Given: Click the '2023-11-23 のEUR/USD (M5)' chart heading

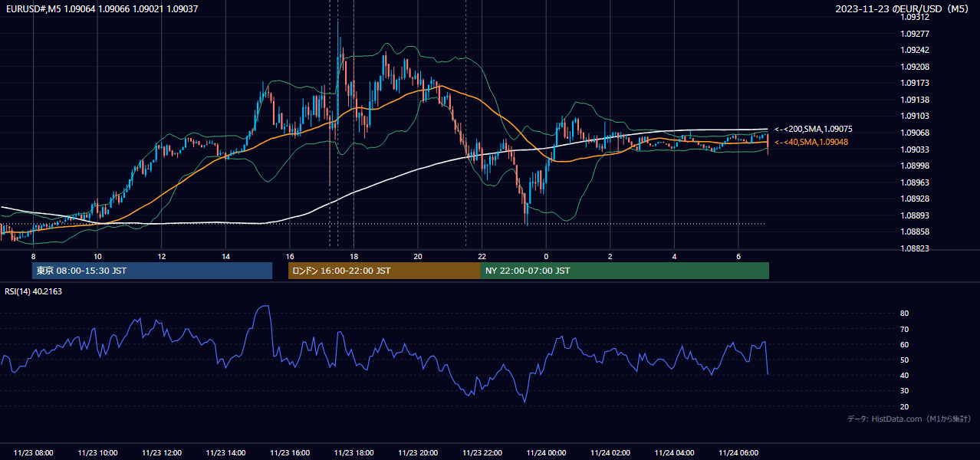Looking at the screenshot, I should tap(903, 8).
